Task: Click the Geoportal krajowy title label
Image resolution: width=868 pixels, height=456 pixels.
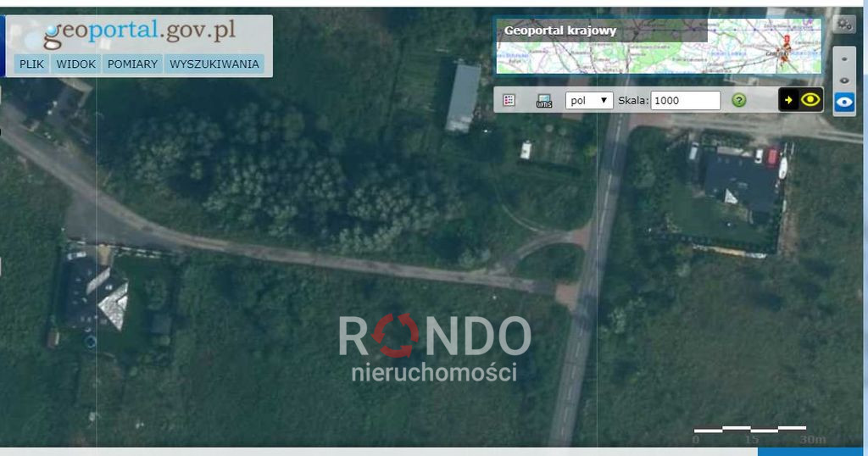Action: [560, 31]
